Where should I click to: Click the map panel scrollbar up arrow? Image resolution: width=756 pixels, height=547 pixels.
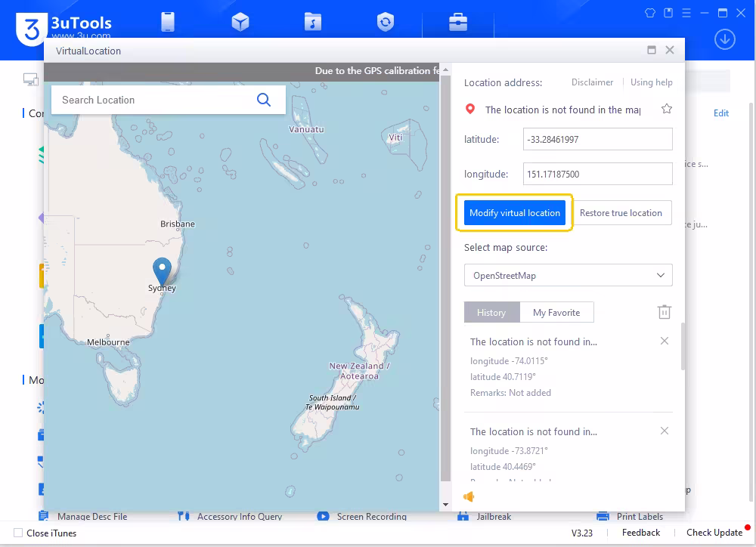click(445, 70)
